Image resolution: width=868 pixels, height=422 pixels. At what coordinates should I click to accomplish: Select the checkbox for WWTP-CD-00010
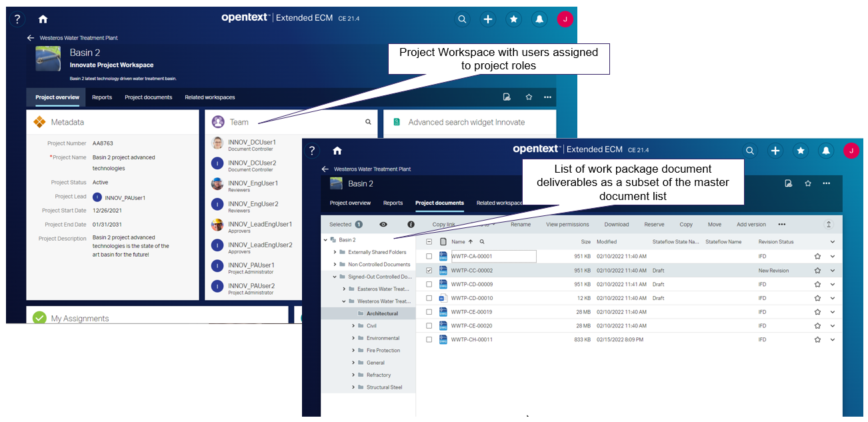pyautogui.click(x=429, y=298)
